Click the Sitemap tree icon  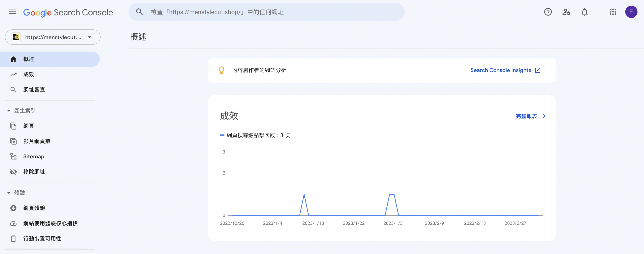point(13,157)
